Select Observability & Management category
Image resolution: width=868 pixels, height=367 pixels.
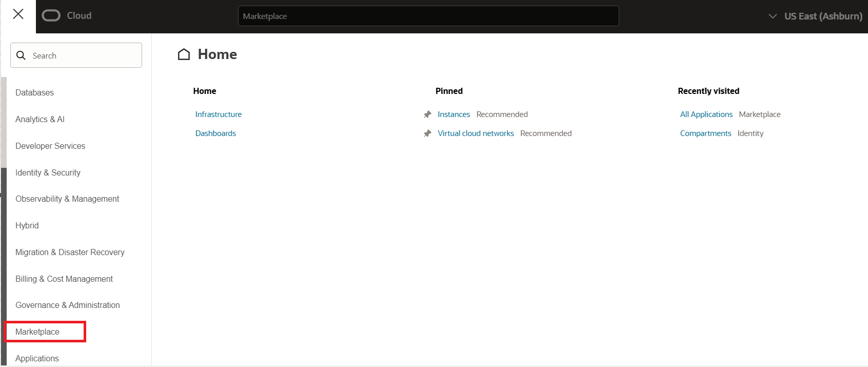pos(67,199)
